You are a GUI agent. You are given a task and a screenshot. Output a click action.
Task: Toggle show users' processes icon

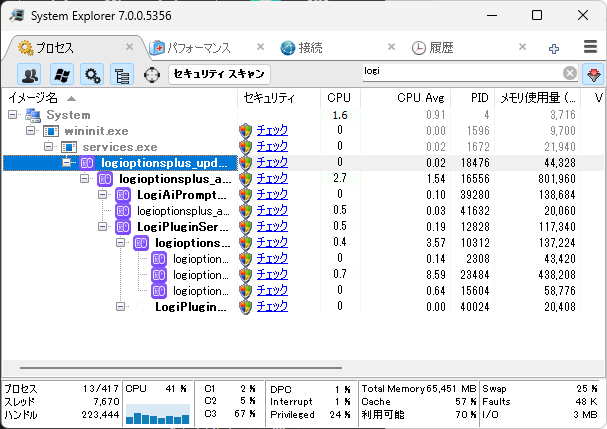(x=31, y=74)
